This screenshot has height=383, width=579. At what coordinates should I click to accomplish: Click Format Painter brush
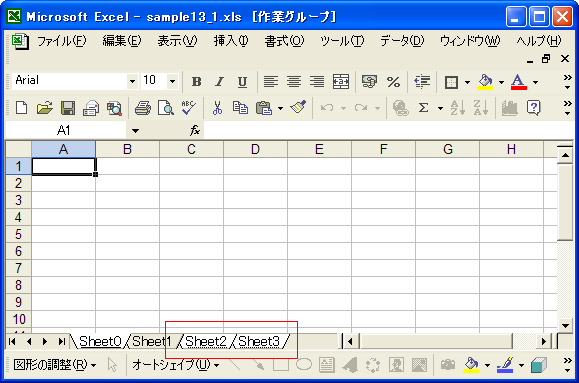coord(298,107)
